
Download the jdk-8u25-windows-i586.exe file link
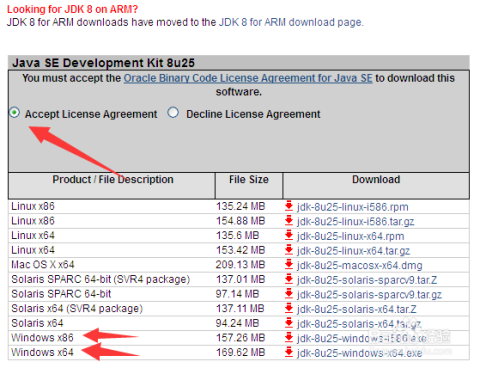point(362,338)
